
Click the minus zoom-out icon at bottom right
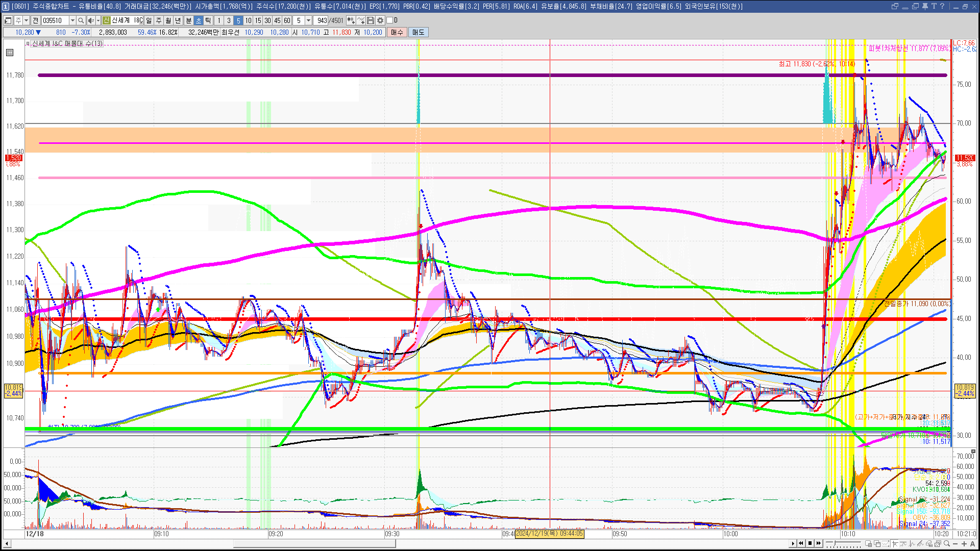(x=955, y=543)
